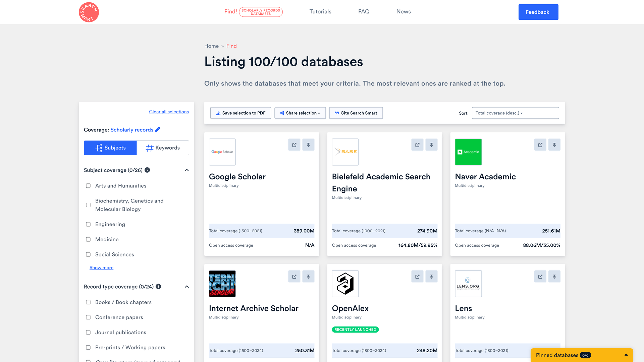Pin the Lens database card
Viewport: 644px width, 362px height.
[x=554, y=276]
